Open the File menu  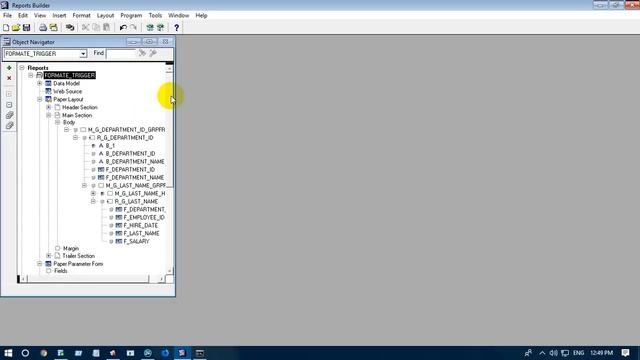click(7, 16)
